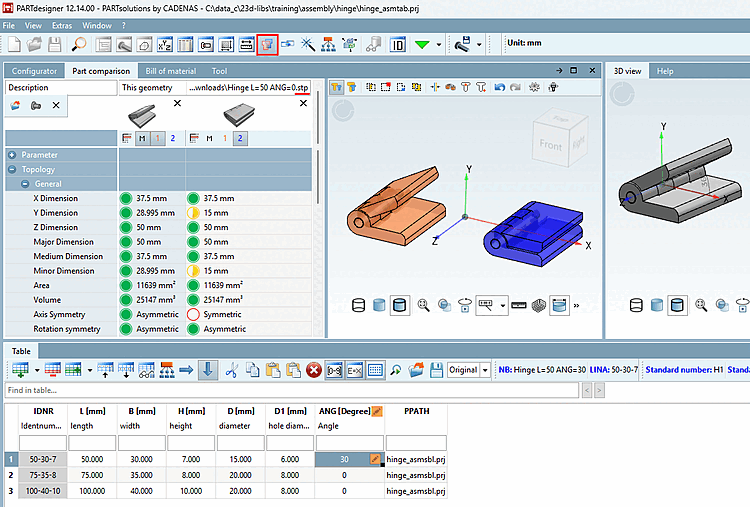Click the blue right arrow table icon
750x507 pixels.
point(186,370)
